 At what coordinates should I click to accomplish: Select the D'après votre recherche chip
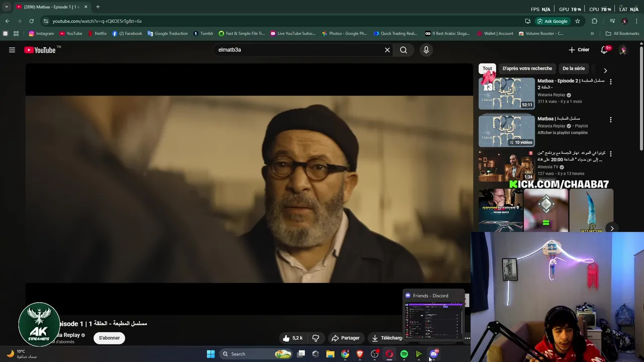point(527,68)
